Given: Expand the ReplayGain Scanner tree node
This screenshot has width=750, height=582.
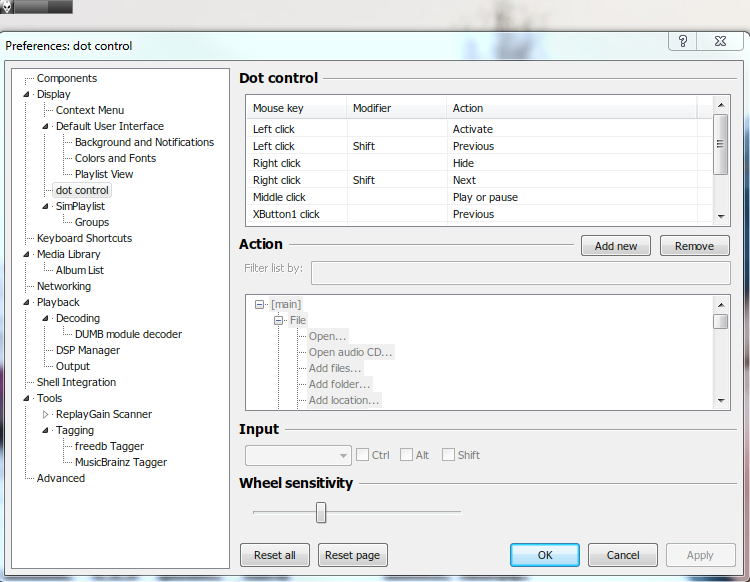Looking at the screenshot, I should pos(46,414).
